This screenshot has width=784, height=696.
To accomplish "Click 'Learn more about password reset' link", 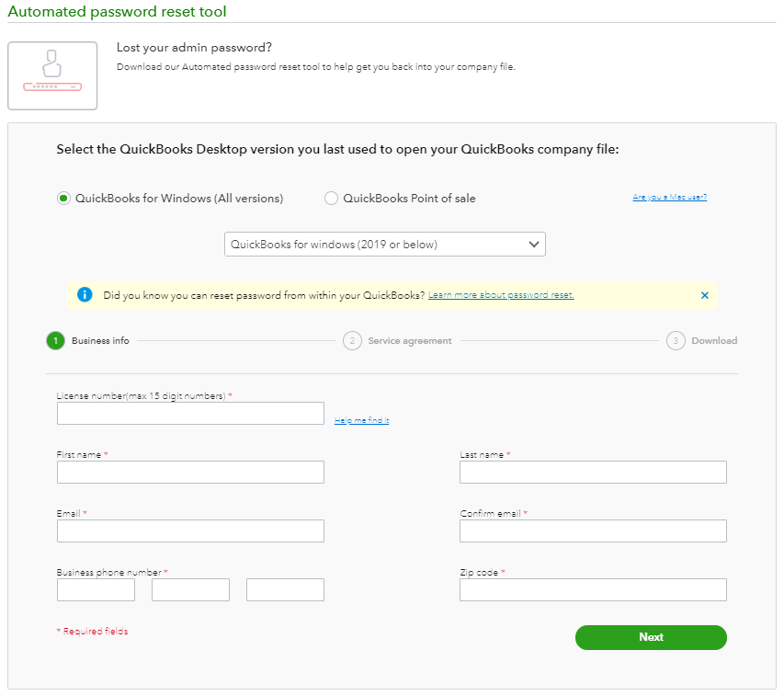I will click(501, 295).
